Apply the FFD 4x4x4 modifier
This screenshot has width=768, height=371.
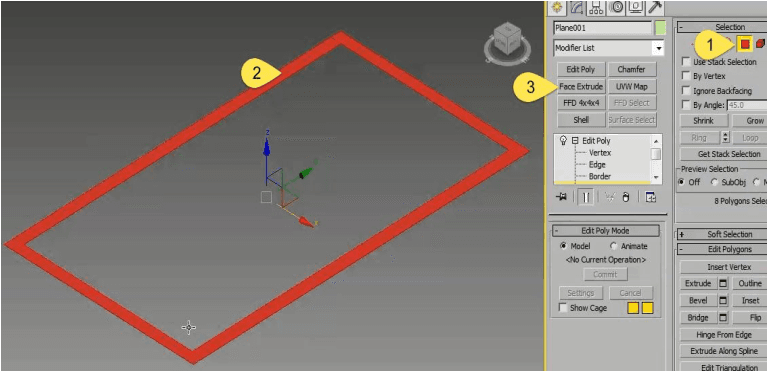581,103
